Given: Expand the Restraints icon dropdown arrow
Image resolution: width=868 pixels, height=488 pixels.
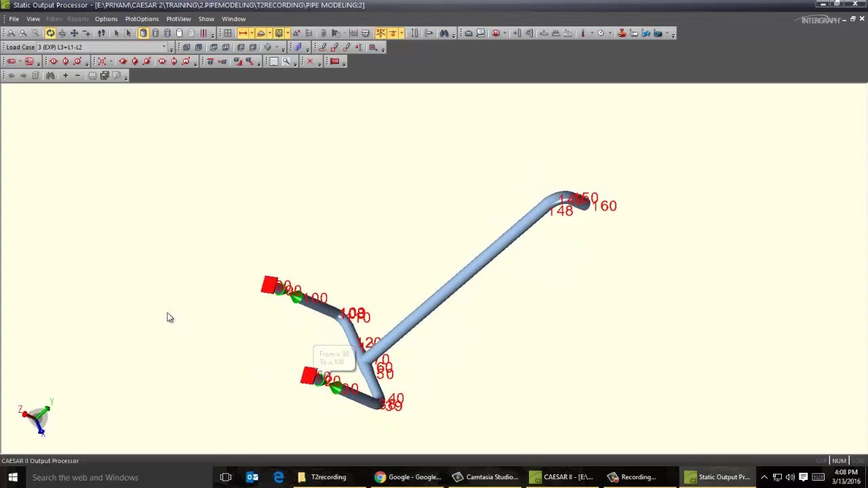Looking at the screenshot, I should click(x=252, y=33).
